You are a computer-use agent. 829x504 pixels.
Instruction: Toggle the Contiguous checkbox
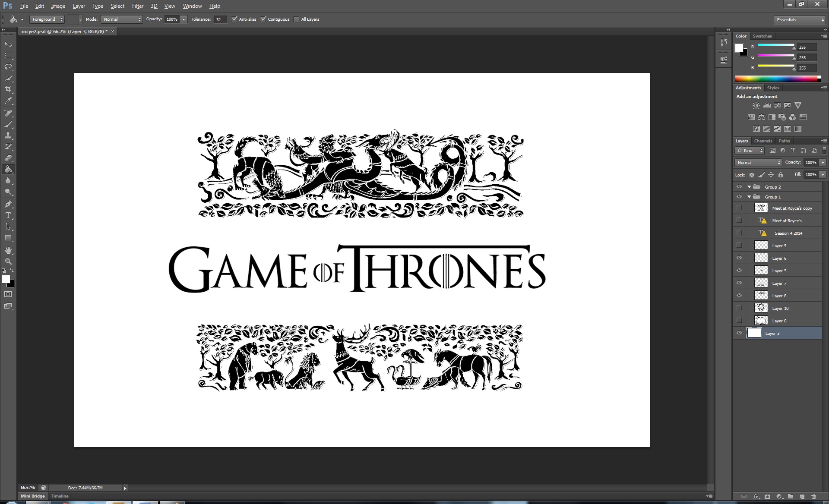[x=263, y=19]
